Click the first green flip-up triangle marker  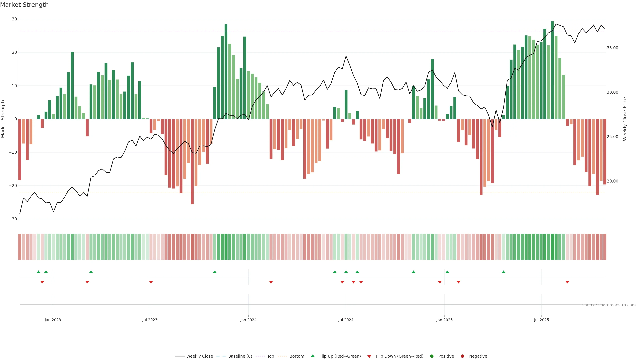pyautogui.click(x=38, y=272)
